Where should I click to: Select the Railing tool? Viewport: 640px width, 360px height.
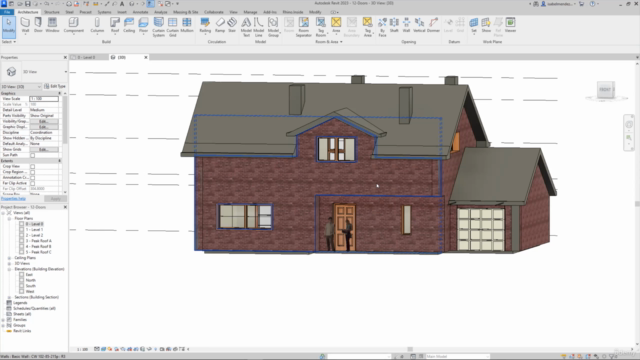205,25
